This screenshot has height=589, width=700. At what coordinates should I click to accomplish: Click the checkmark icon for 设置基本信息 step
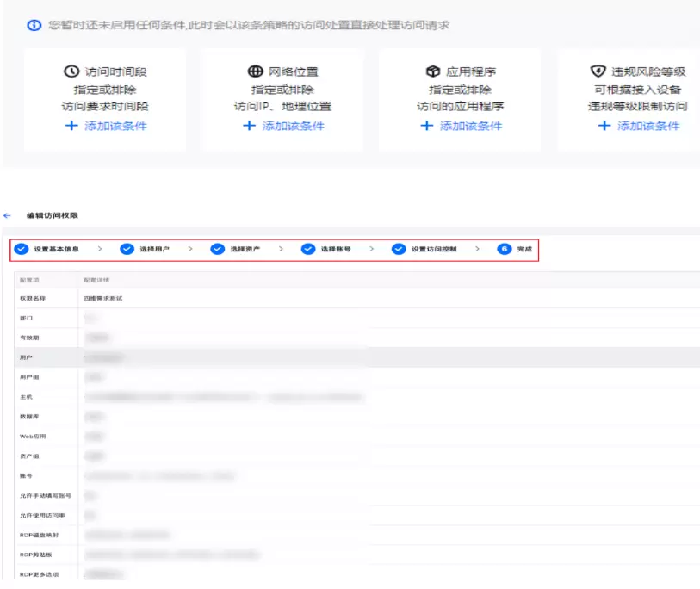22,249
